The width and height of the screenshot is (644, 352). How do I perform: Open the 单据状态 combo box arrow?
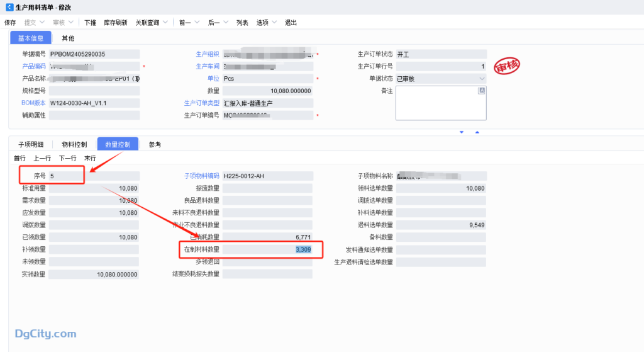482,79
